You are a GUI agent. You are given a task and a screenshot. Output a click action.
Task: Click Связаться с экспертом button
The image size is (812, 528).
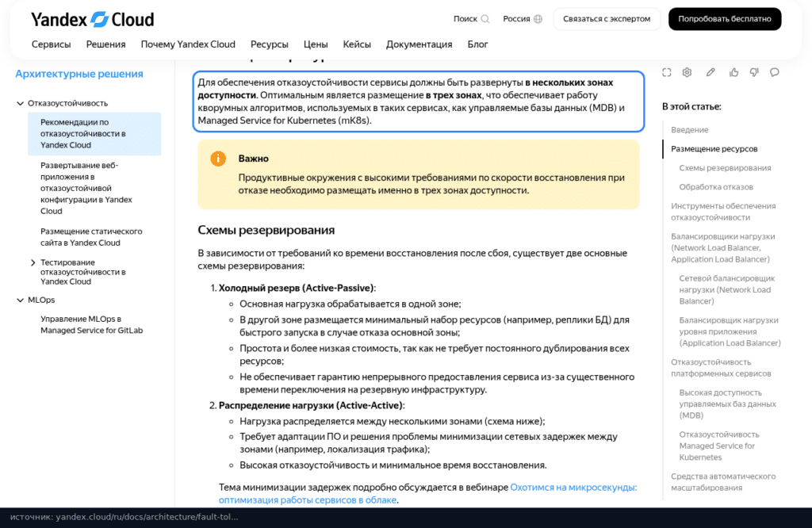tap(607, 19)
